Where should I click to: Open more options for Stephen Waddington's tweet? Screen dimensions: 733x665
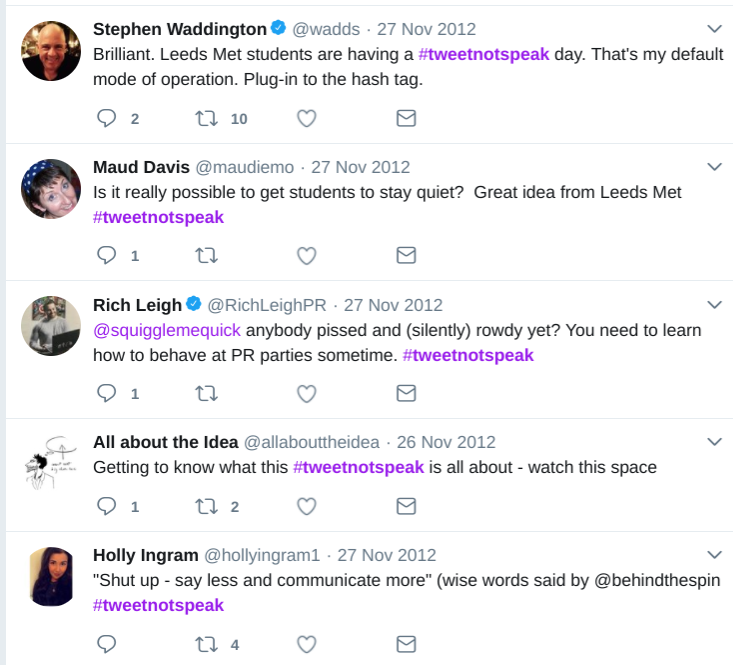[x=714, y=29]
